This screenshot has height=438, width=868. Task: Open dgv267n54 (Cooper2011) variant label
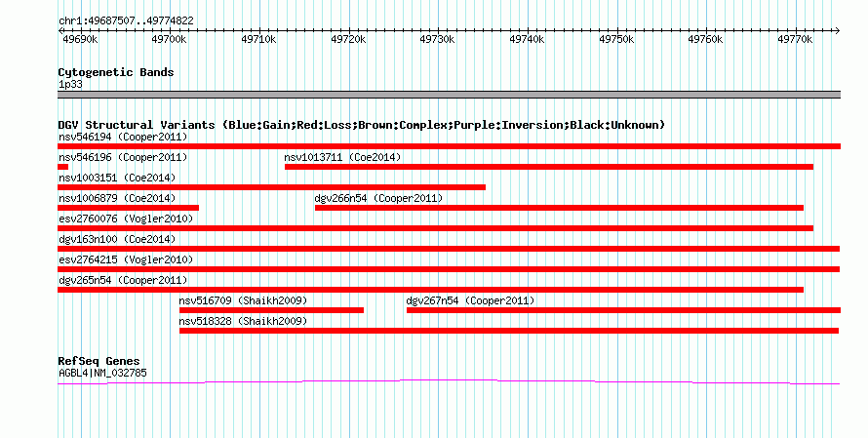pyautogui.click(x=470, y=300)
